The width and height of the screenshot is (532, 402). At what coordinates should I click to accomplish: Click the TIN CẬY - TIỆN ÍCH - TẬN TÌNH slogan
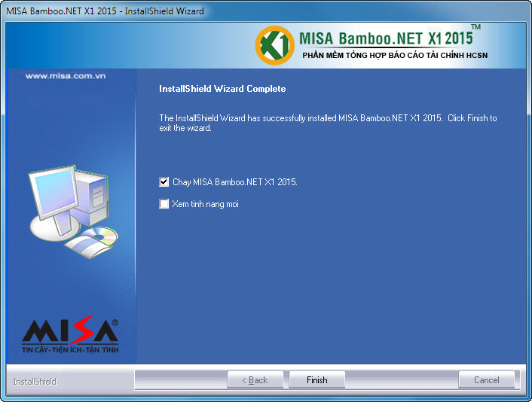(x=70, y=350)
